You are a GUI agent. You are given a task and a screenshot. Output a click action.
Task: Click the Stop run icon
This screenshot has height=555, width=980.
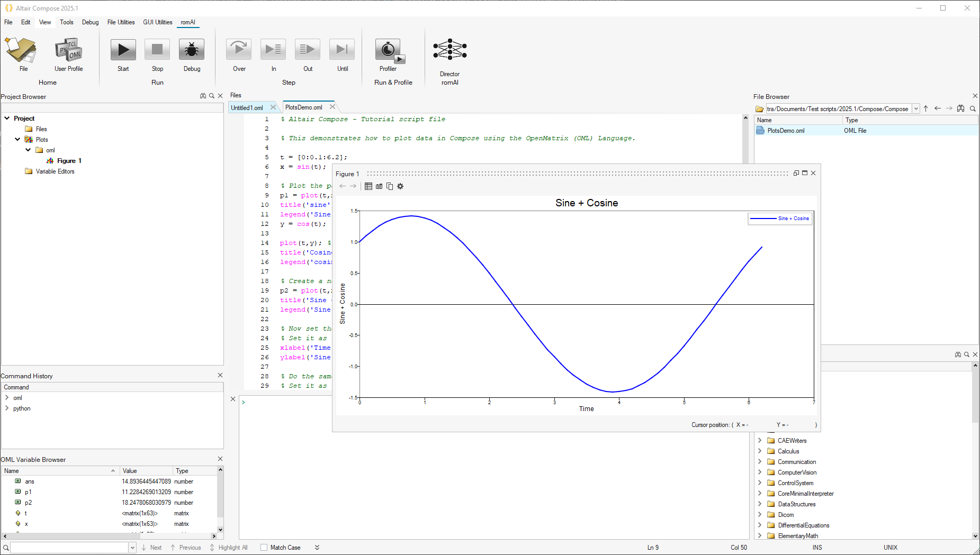coord(157,50)
